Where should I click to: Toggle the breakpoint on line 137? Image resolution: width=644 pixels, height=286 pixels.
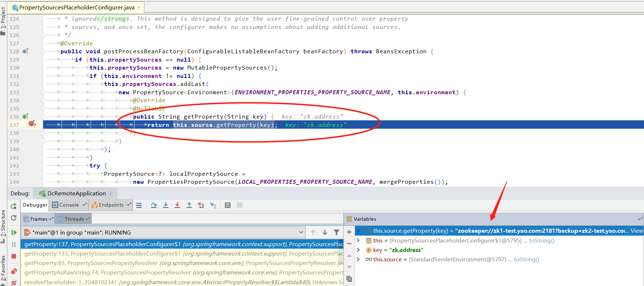click(x=32, y=124)
